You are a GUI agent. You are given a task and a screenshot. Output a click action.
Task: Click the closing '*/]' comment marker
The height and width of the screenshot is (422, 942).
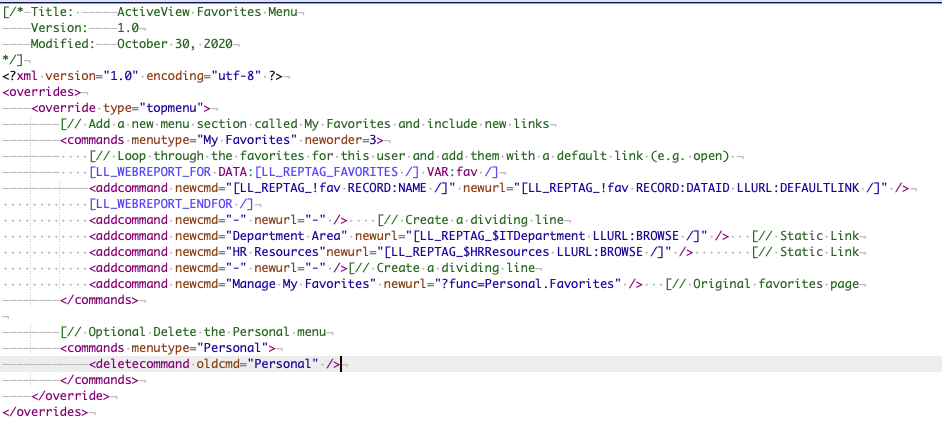[13, 60]
